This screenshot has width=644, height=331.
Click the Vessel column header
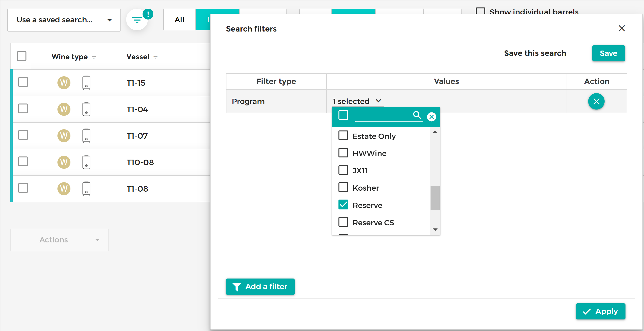[x=138, y=57]
